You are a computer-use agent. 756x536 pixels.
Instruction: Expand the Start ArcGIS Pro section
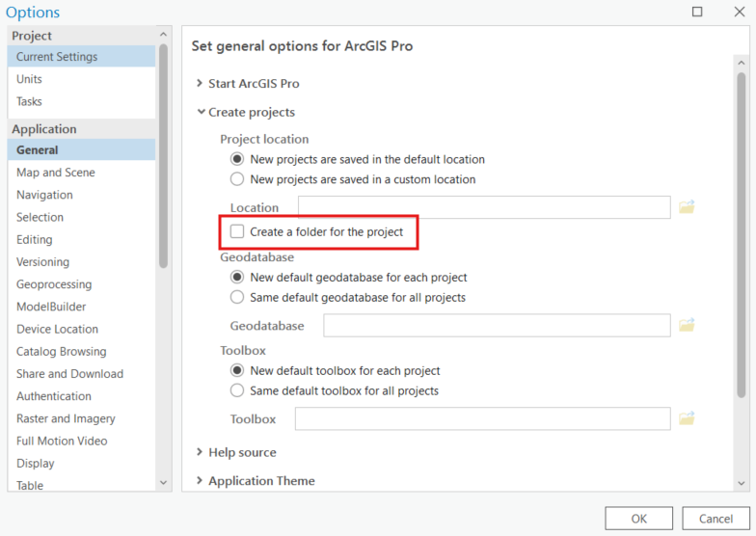[200, 84]
